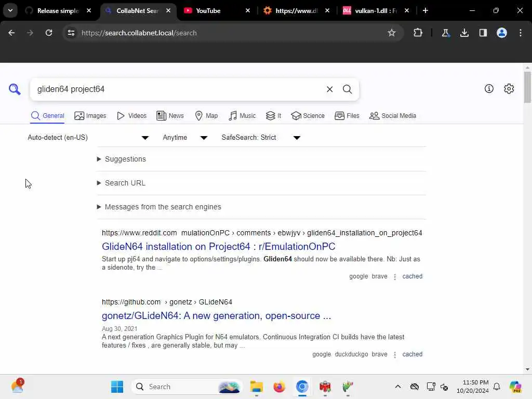This screenshot has height=399, width=532.
Task: Select the Music search category
Action: [x=242, y=116]
